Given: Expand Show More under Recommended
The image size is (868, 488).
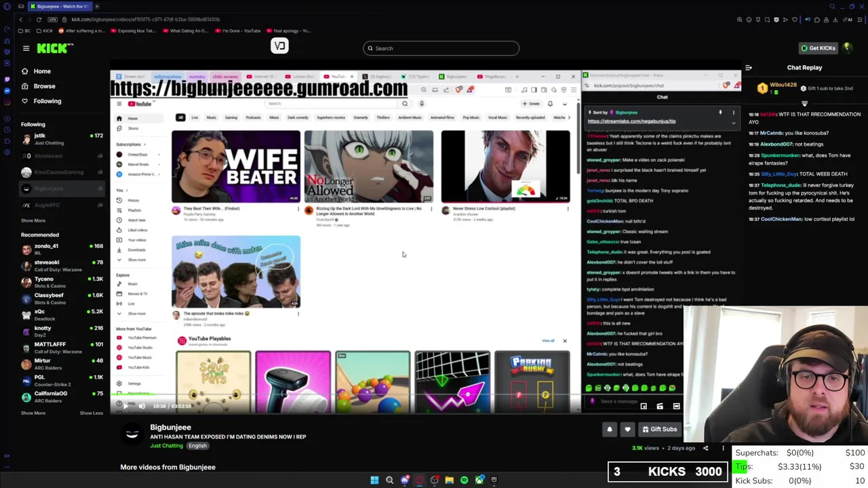Looking at the screenshot, I should click(x=33, y=413).
